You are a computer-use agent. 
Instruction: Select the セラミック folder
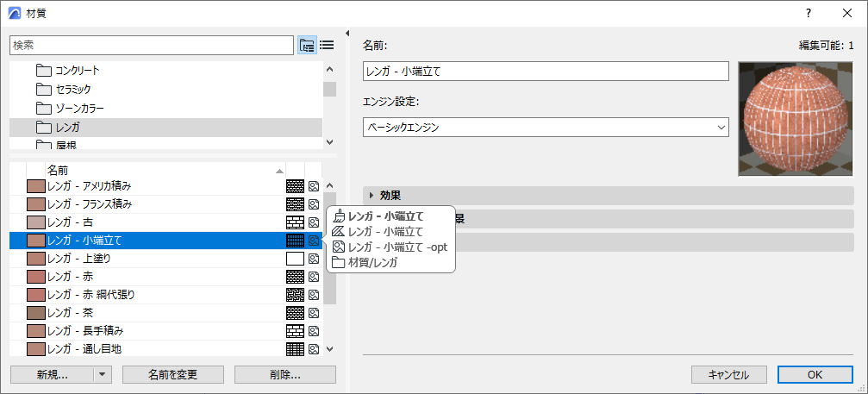[72, 89]
